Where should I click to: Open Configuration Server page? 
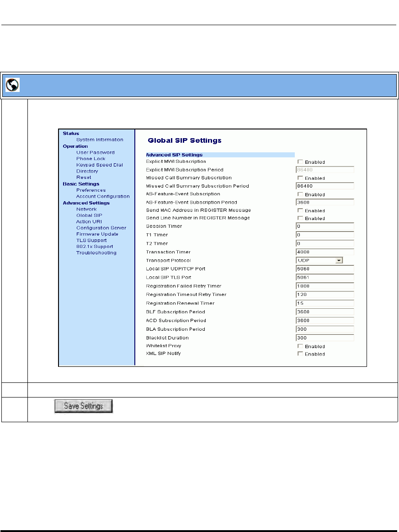(x=101, y=228)
